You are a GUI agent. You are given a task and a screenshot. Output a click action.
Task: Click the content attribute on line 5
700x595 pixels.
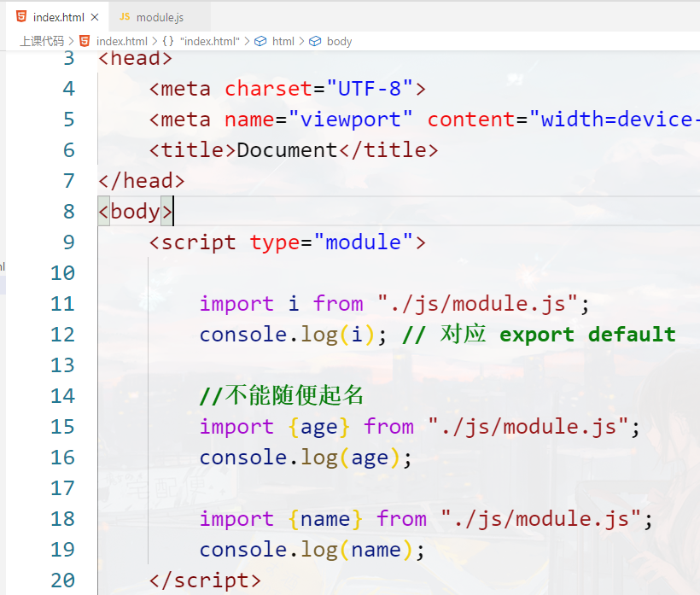pyautogui.click(x=471, y=120)
